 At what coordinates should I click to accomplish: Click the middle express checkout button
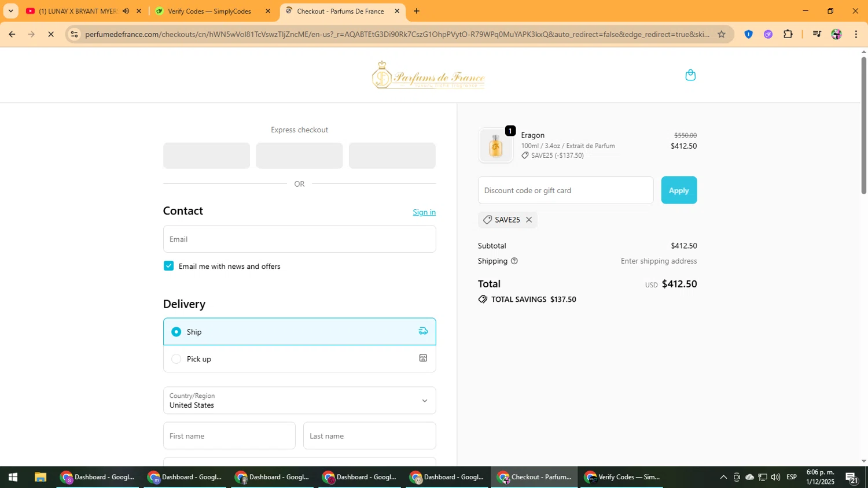tap(299, 156)
